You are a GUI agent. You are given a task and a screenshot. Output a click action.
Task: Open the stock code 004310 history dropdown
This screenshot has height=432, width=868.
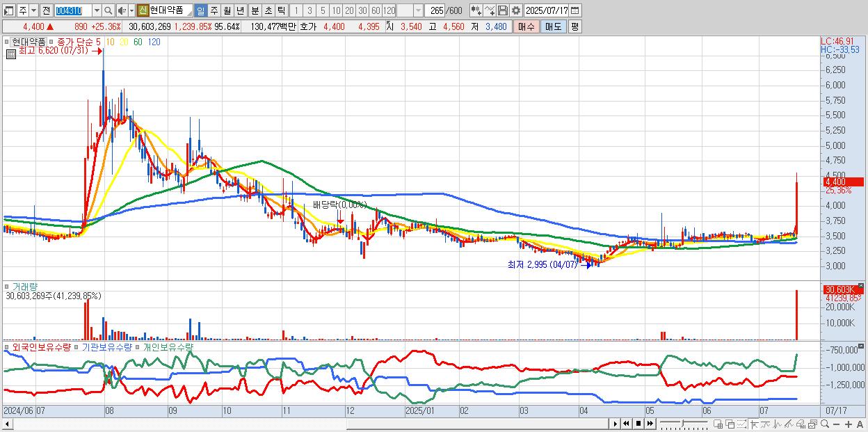click(x=97, y=10)
